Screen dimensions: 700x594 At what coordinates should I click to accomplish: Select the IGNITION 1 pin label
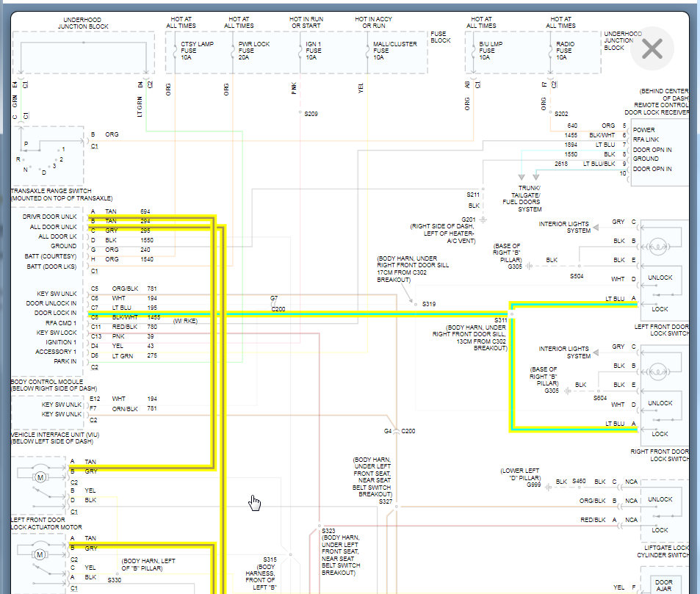61,342
